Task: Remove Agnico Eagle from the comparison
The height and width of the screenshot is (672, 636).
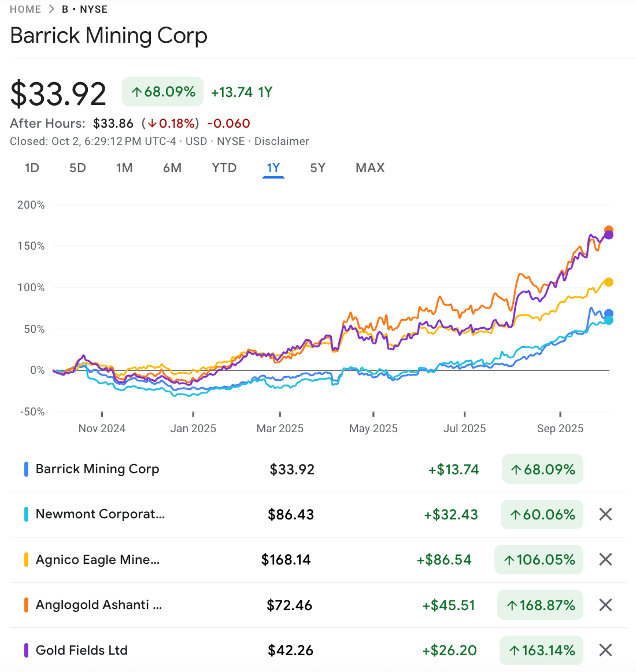Action: coord(605,559)
